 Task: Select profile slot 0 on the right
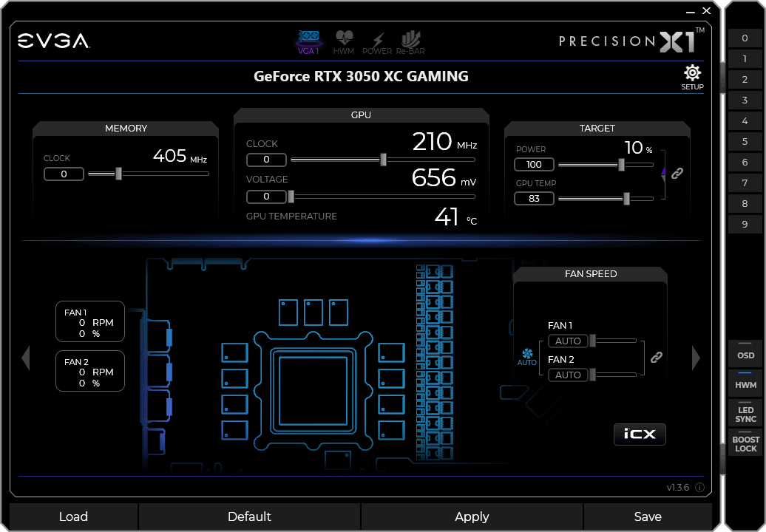[x=745, y=38]
